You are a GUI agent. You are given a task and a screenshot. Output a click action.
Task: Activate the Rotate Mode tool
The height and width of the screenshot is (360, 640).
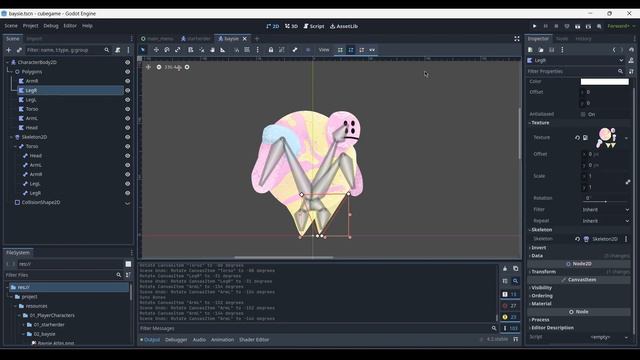[x=167, y=50]
